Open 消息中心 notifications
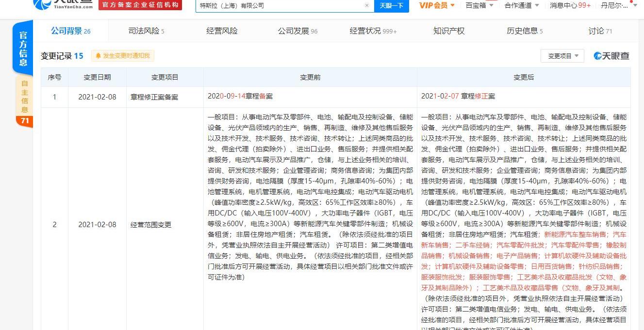Screen dimensions: 644x330 570,5
